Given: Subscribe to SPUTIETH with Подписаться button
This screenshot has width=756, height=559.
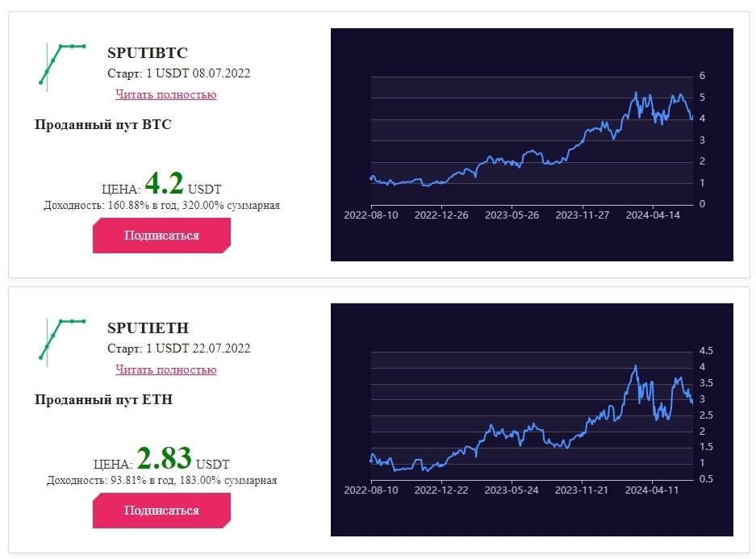Looking at the screenshot, I should pyautogui.click(x=161, y=511).
